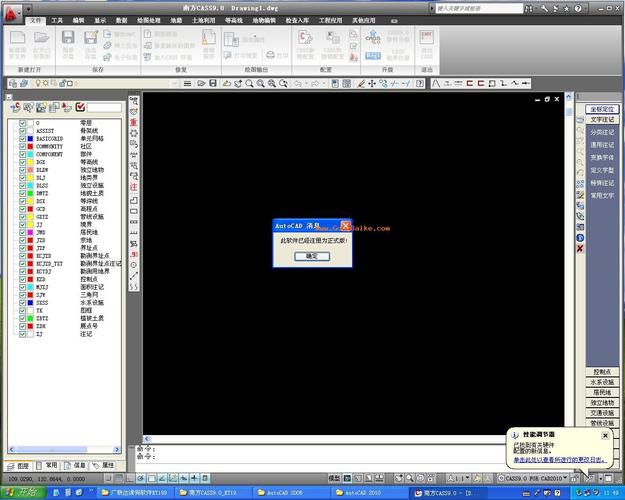This screenshot has height=500, width=625.
Task: Click the rectangle icon in vertical toolbar
Action: coord(134,211)
